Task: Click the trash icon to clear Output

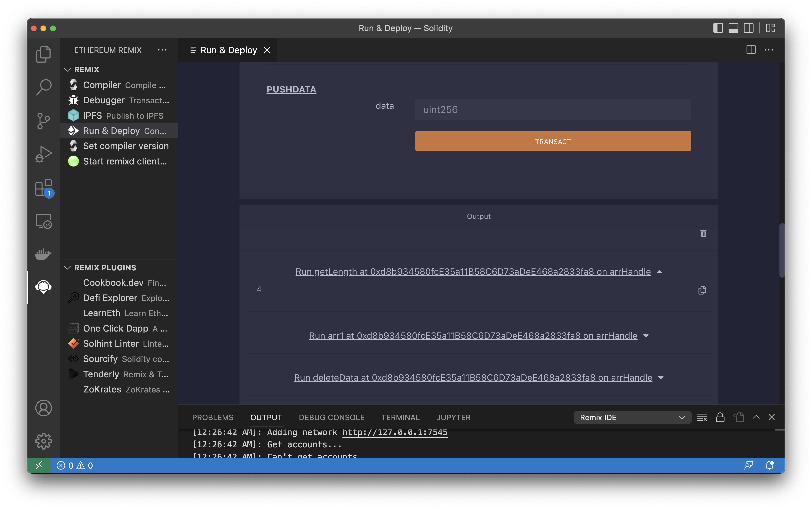Action: click(x=703, y=233)
